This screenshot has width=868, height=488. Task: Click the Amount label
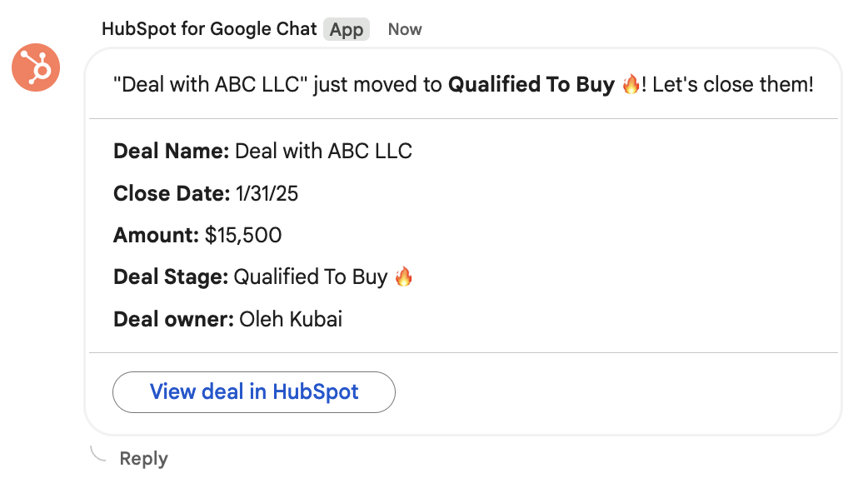(157, 236)
